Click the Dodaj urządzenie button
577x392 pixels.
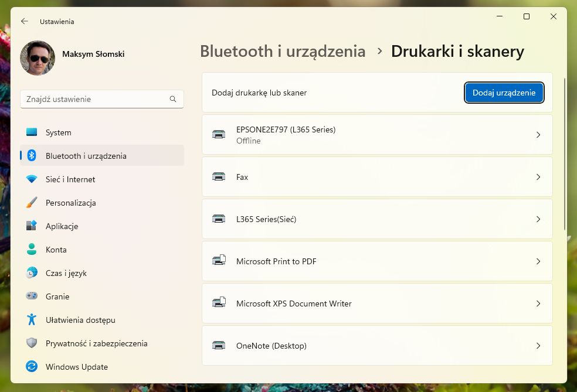504,93
